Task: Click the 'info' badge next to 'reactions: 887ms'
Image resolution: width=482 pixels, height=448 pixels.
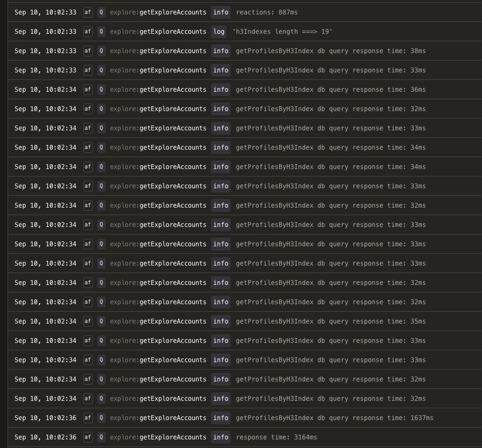Action: tap(221, 12)
